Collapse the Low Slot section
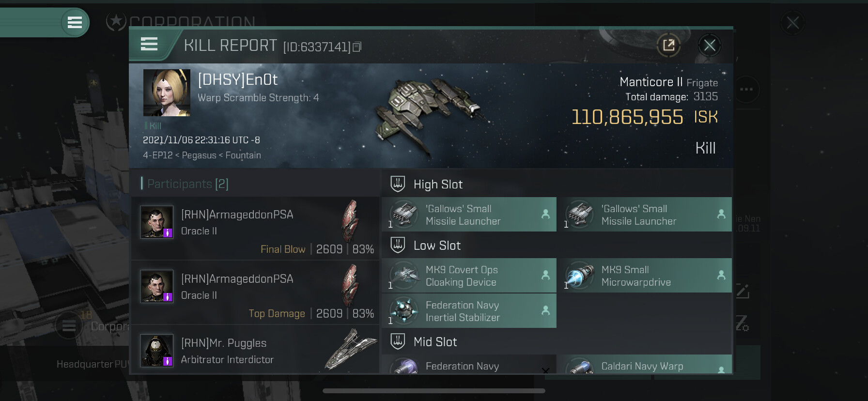This screenshot has width=868, height=401. (557, 245)
